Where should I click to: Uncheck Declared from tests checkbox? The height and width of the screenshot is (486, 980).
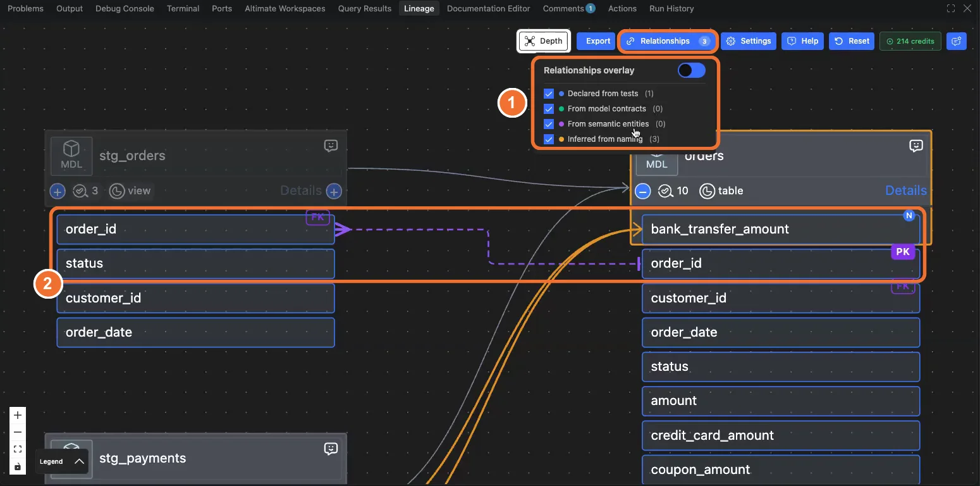549,94
